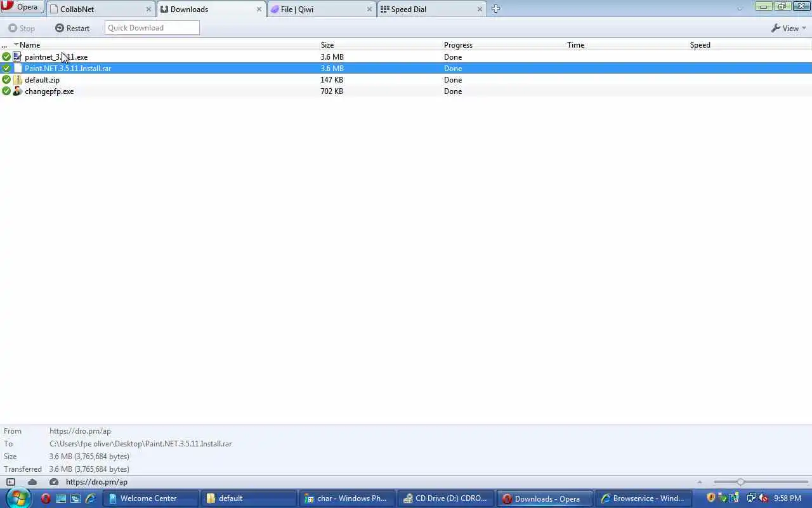This screenshot has height=508, width=812.
Task: Click the '...' status column header
Action: [x=4, y=45]
